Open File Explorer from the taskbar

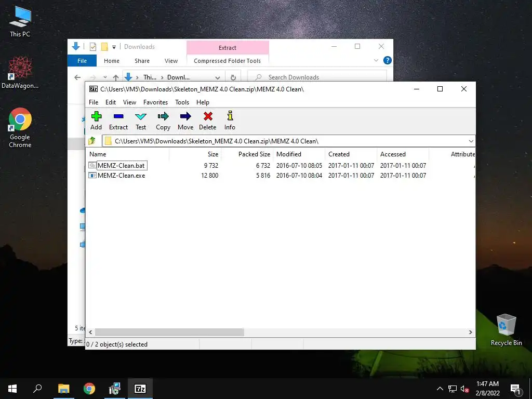[x=64, y=389]
